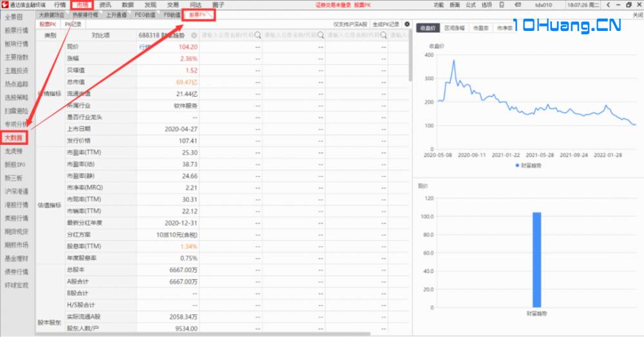Go to 港股行情 in the left sidebar
The image size is (644, 337).
(x=17, y=205)
